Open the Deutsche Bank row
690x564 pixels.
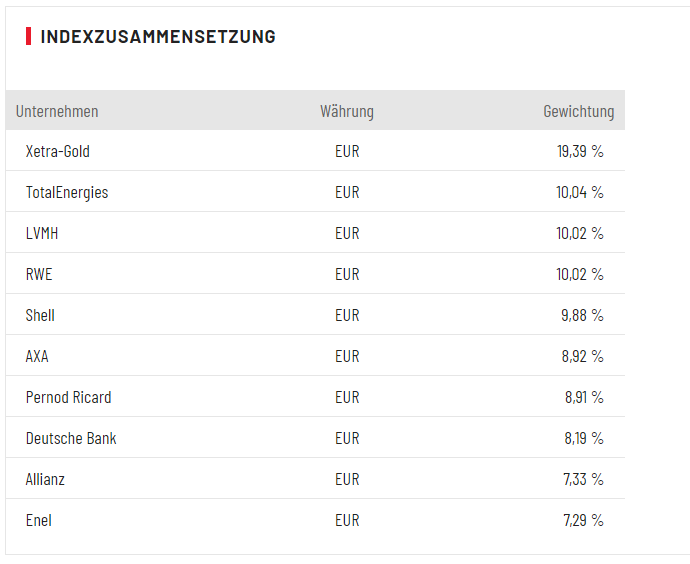pyautogui.click(x=71, y=439)
